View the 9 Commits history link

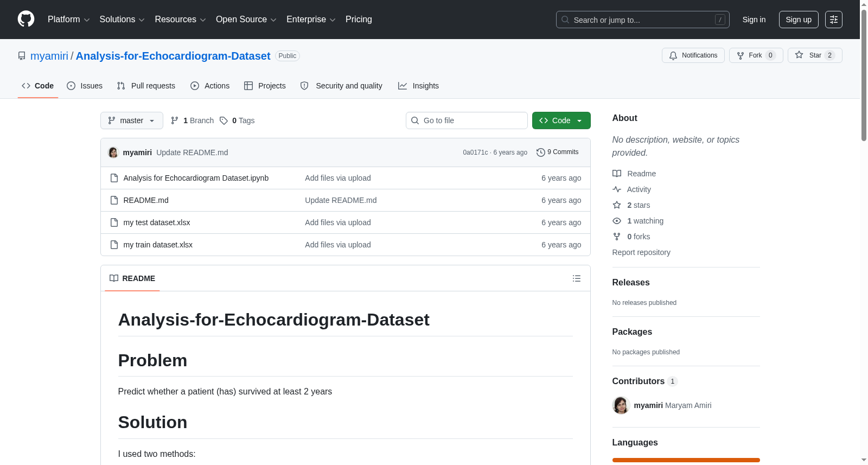coord(558,152)
